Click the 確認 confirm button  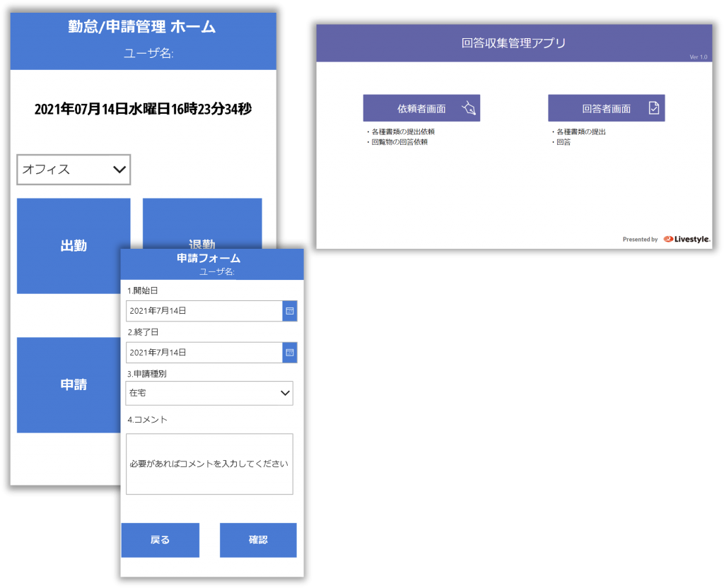pyautogui.click(x=258, y=540)
